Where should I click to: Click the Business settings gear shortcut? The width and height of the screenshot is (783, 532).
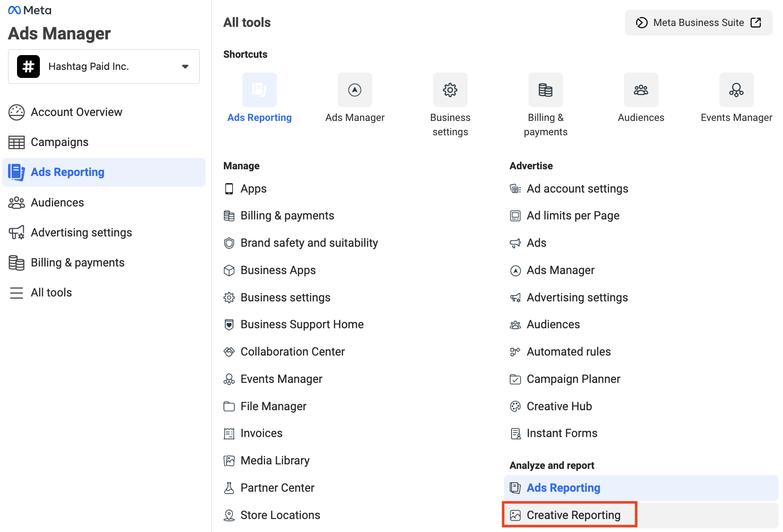click(450, 90)
